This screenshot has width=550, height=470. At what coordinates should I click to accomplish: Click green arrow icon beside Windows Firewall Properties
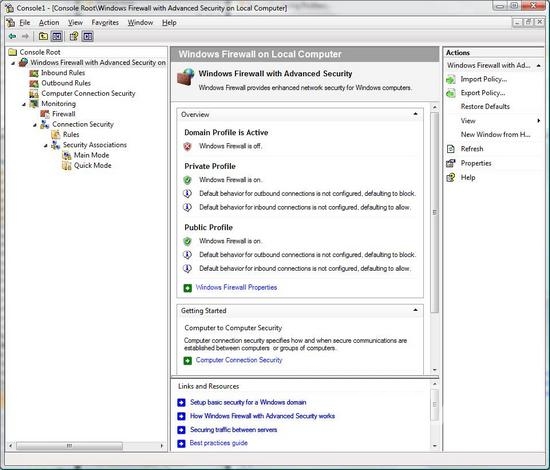[188, 288]
